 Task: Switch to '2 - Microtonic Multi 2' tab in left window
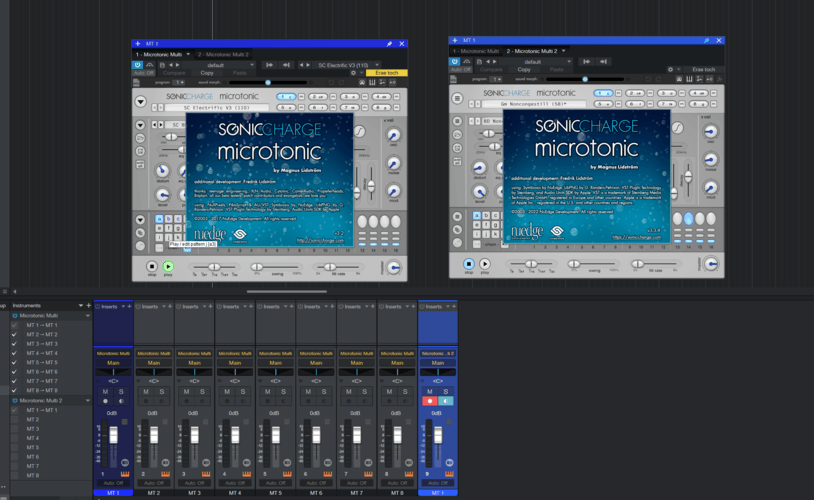point(223,55)
